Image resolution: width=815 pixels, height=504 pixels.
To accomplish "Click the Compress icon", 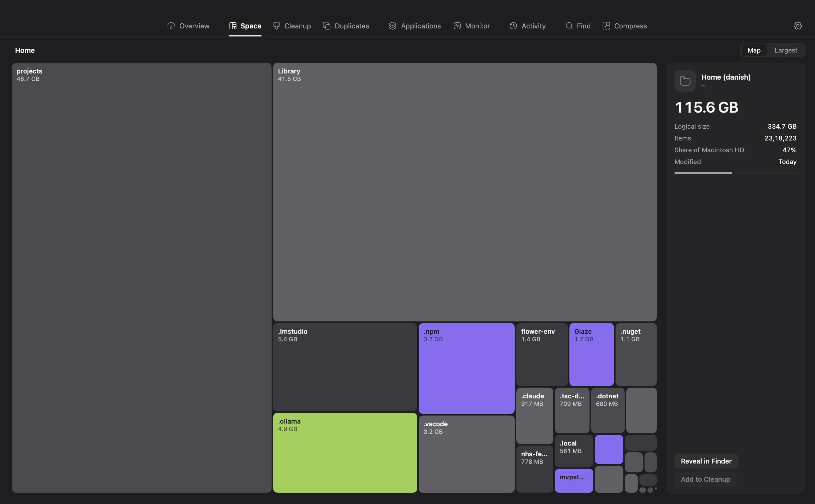I will click(x=606, y=26).
